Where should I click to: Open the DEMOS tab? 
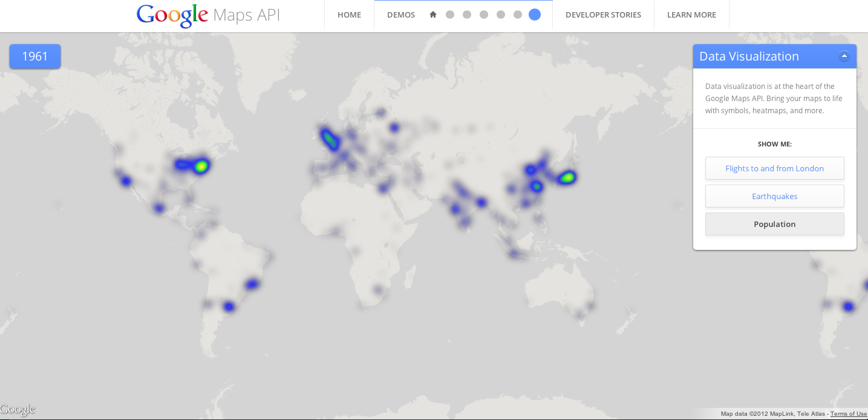[401, 15]
